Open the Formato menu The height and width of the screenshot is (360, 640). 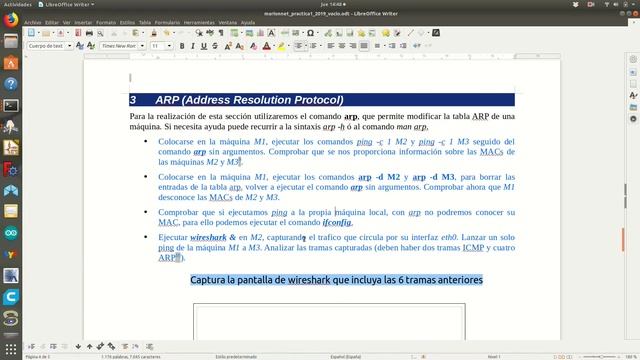point(106,22)
